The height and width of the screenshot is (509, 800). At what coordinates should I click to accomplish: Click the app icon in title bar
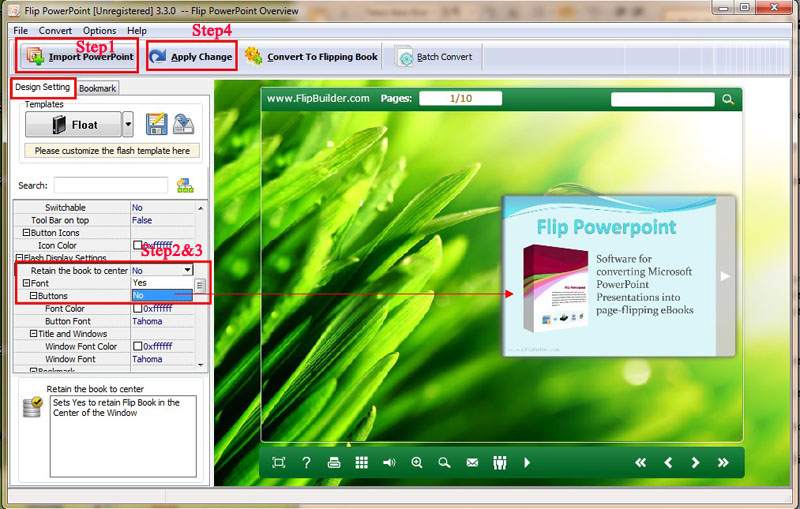[14, 10]
